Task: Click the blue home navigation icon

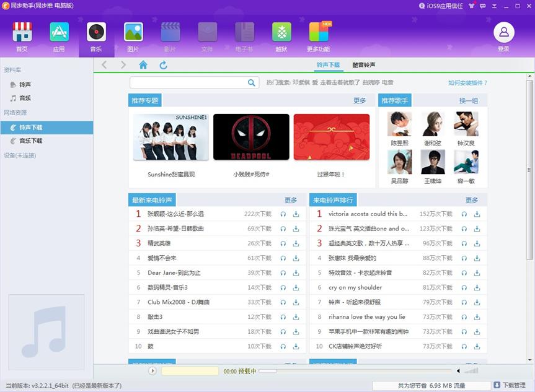Action: pyautogui.click(x=143, y=65)
